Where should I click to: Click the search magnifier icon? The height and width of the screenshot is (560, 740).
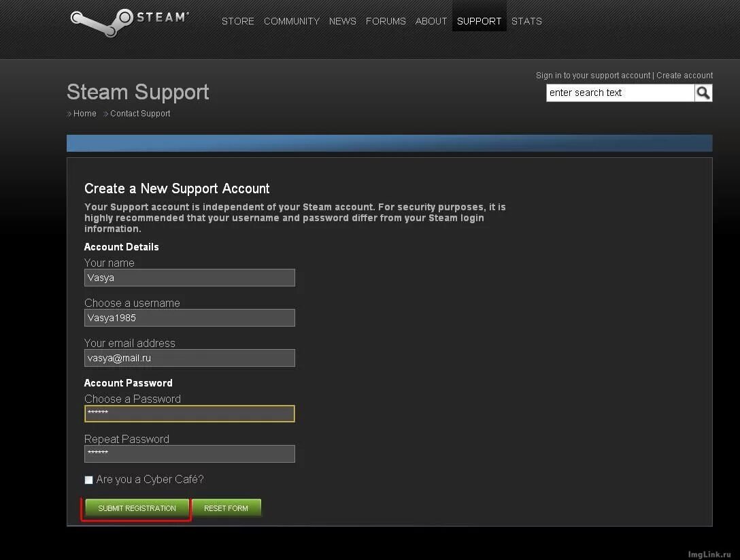coord(703,93)
